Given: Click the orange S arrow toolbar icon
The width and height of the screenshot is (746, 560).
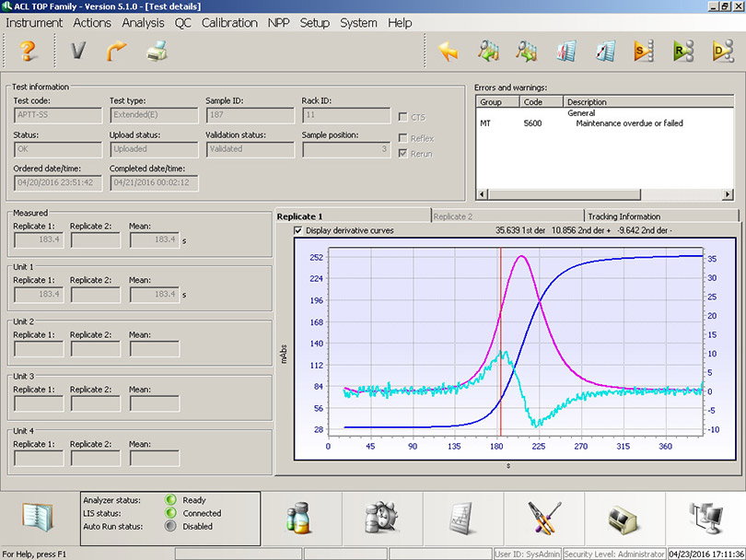Looking at the screenshot, I should pyautogui.click(x=644, y=51).
